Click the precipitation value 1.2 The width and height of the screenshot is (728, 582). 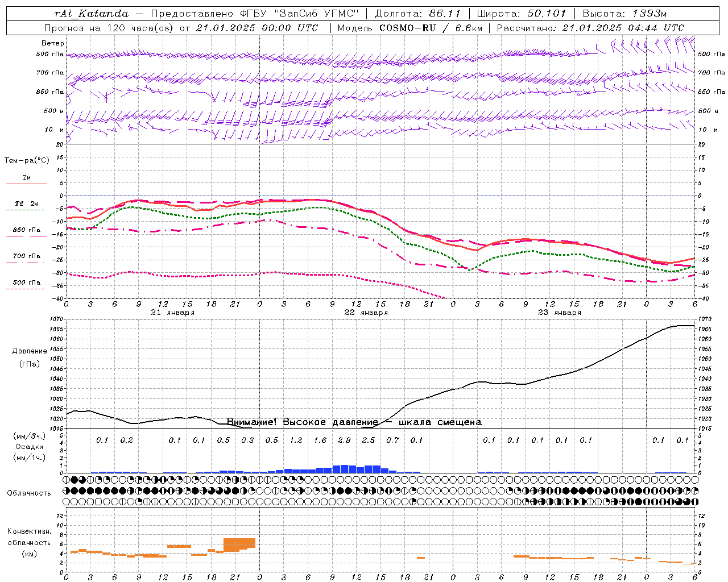pos(296,440)
